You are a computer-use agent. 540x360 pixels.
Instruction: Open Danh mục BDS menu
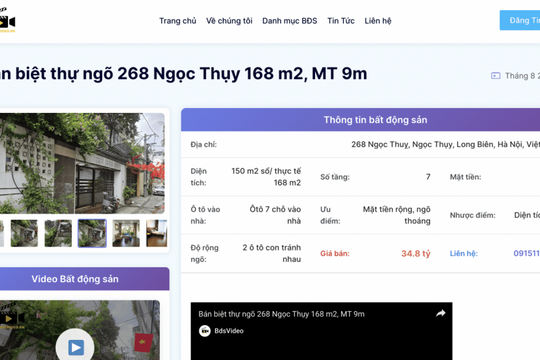(x=290, y=21)
